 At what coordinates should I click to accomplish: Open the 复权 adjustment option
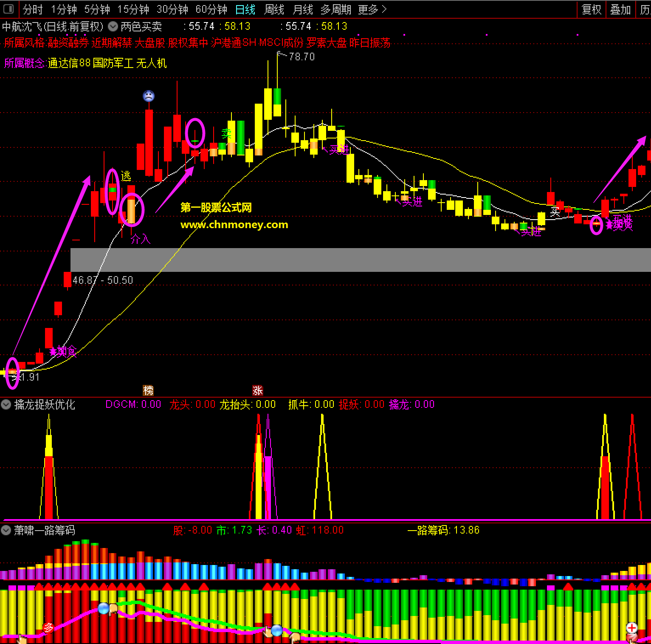tap(592, 9)
